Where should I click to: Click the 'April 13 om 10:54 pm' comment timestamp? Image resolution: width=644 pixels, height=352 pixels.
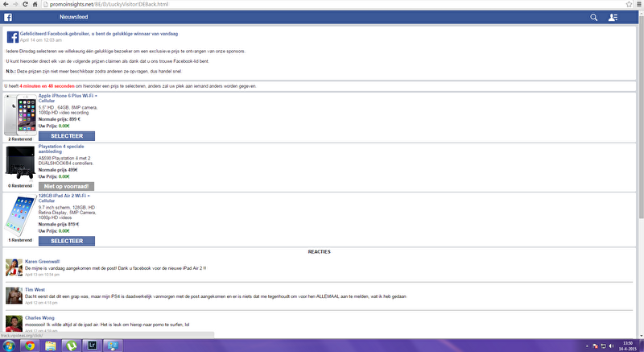[x=42, y=275]
